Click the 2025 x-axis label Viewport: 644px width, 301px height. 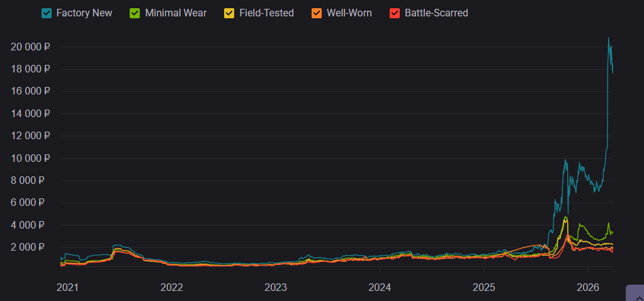(483, 287)
